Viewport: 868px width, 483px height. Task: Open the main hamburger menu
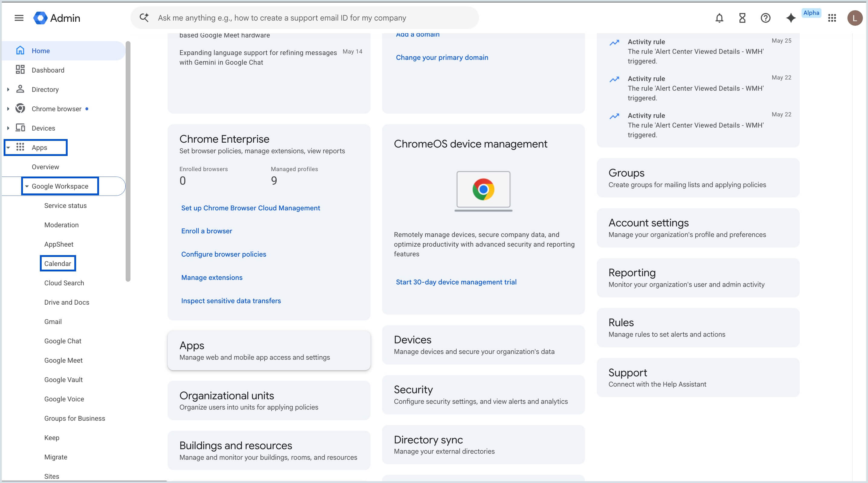pyautogui.click(x=19, y=18)
